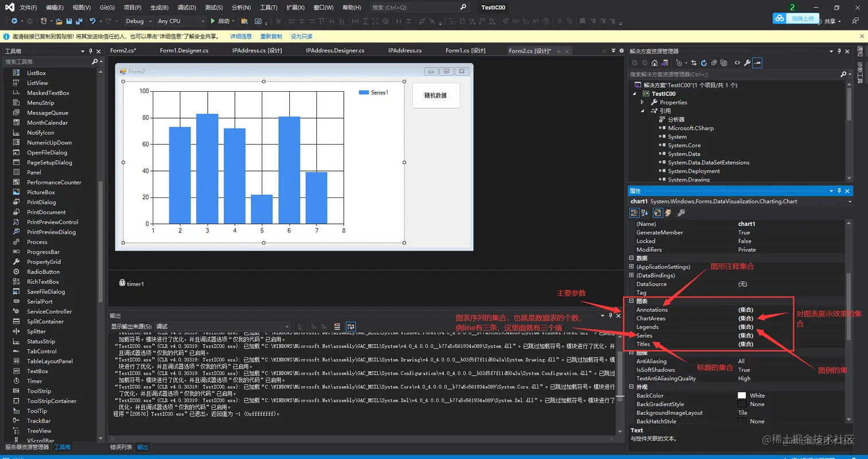Screen dimensions: 868x459
Task: Start debugging with green play button
Action: (212, 21)
